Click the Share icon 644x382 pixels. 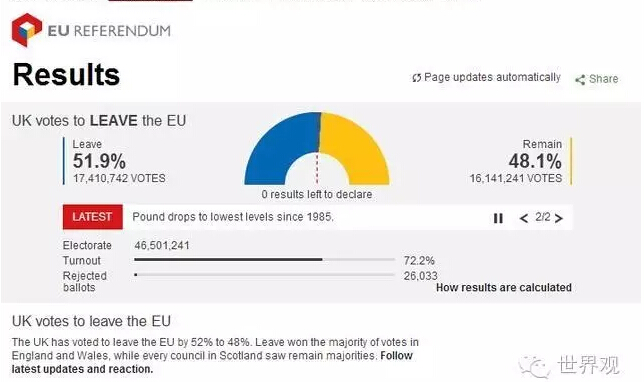[x=580, y=80]
